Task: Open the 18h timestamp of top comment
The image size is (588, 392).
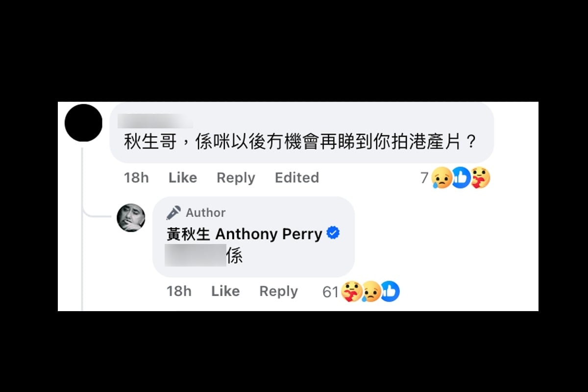Action: pyautogui.click(x=136, y=177)
